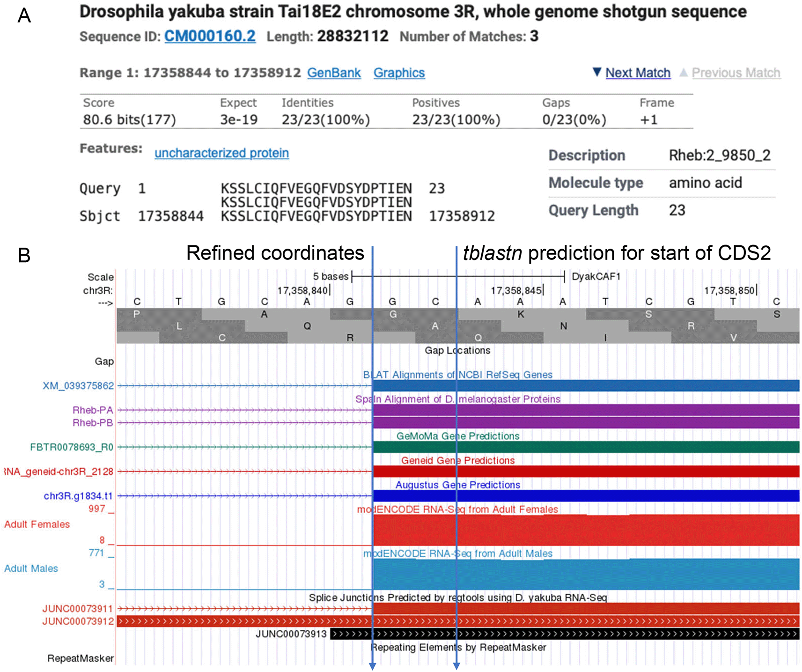Select the XM_039375862 RefSeq track
802x672 pixels.
click(x=78, y=386)
